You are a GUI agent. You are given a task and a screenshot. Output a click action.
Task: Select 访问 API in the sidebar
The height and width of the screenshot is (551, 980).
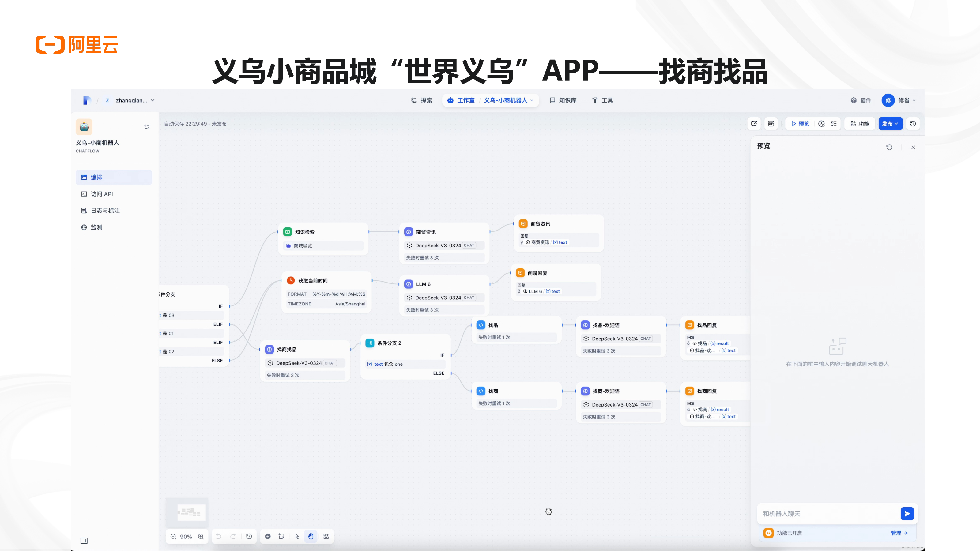click(114, 194)
